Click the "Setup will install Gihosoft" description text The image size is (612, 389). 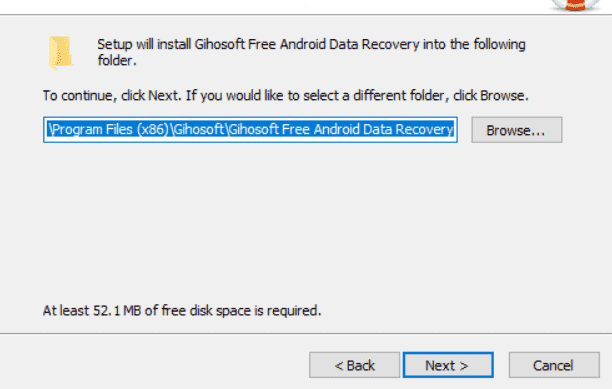(311, 52)
